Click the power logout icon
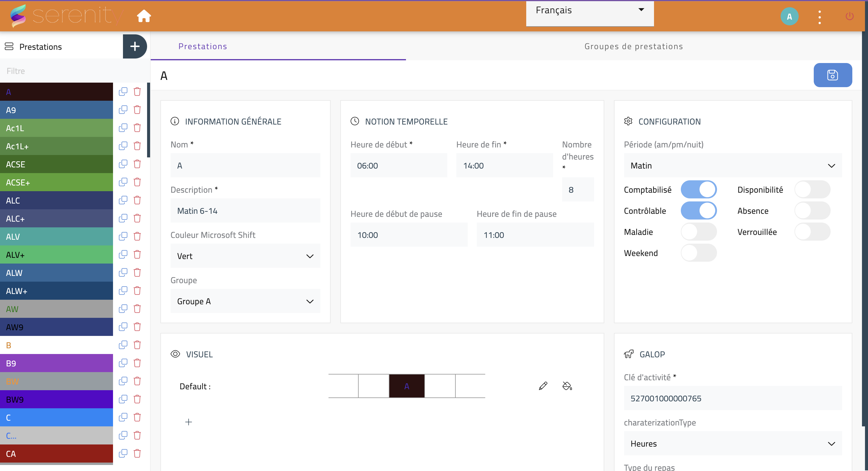 [x=850, y=16]
